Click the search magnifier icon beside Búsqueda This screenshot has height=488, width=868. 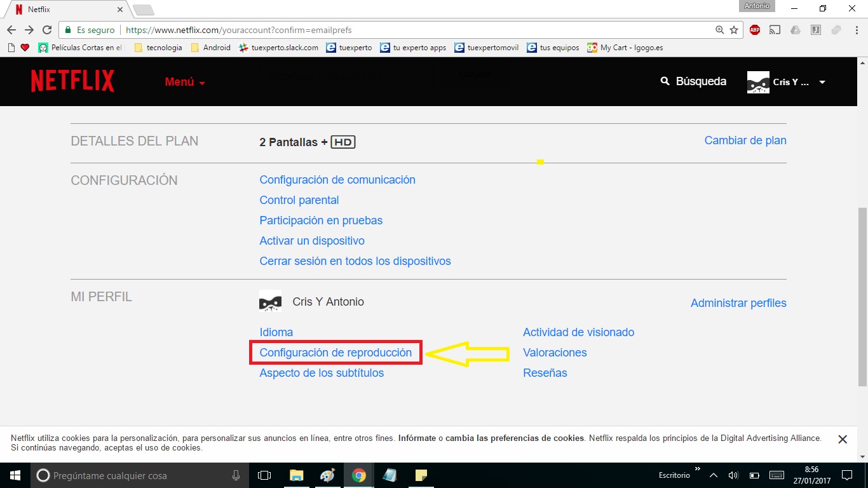point(665,81)
